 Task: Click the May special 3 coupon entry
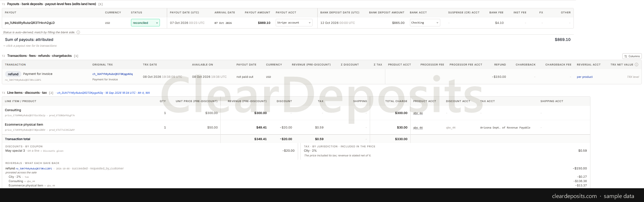(15, 151)
